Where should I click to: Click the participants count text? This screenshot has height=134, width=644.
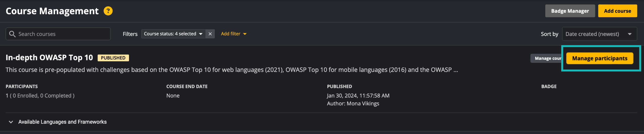(40, 96)
